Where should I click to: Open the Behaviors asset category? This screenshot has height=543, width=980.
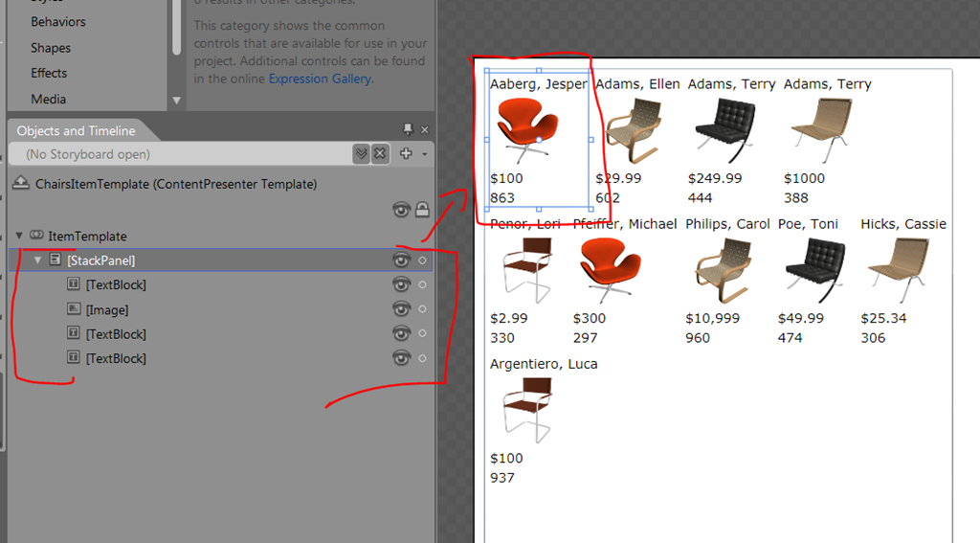click(58, 22)
